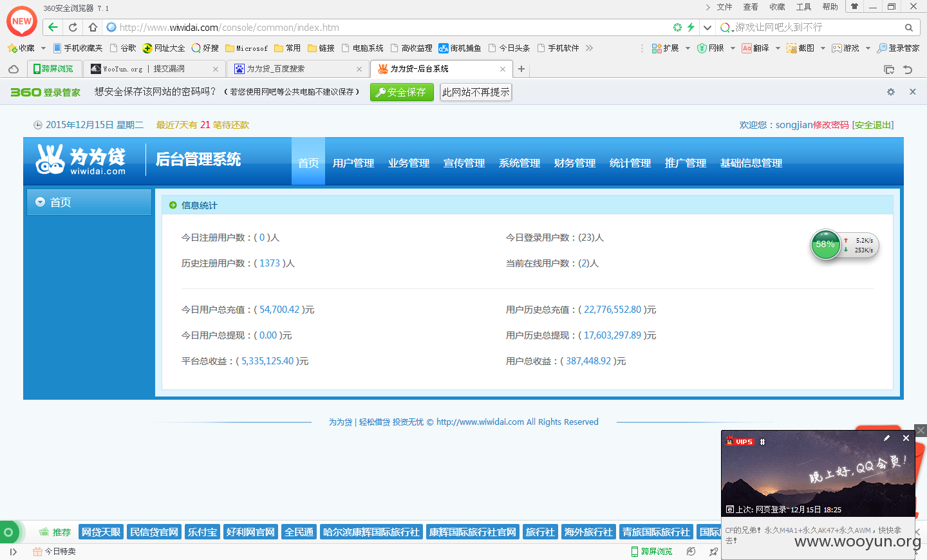The height and width of the screenshot is (560, 927).
Task: Open the 文件 browser menu
Action: pos(724,7)
